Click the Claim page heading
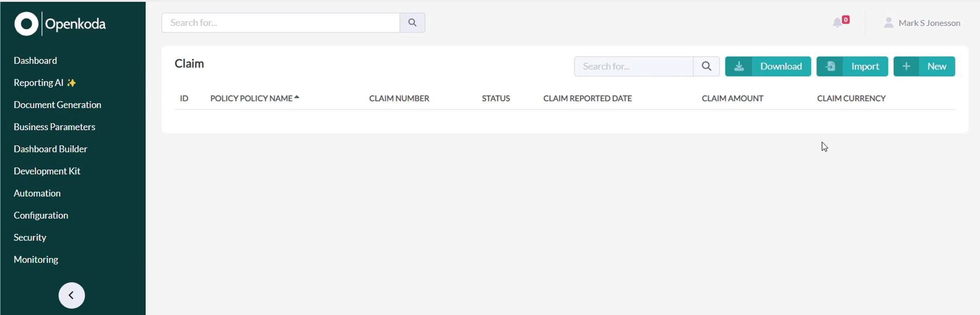Viewport: 980px width, 315px height. (x=189, y=64)
